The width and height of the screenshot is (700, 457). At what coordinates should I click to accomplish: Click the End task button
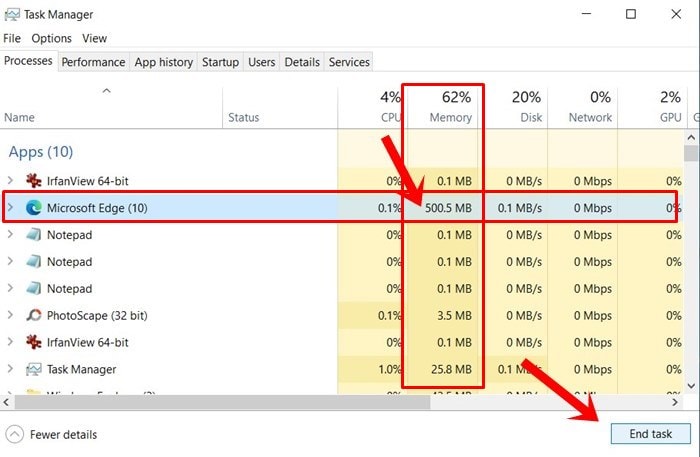point(650,434)
